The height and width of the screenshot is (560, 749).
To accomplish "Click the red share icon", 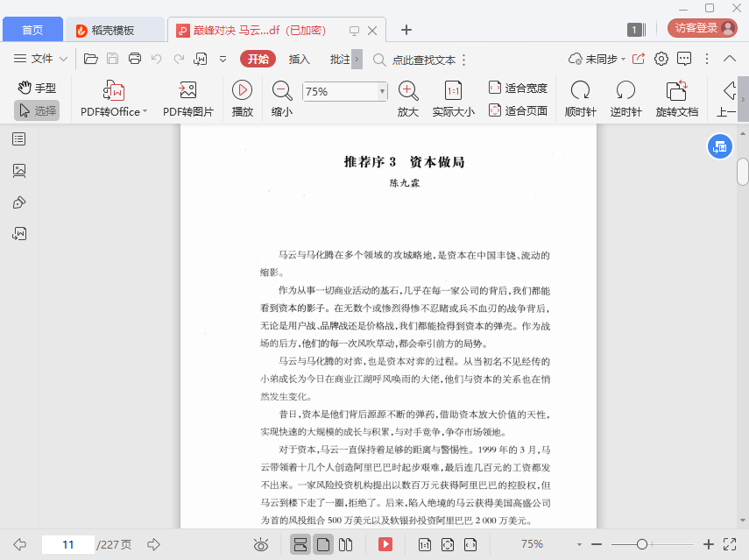I will click(x=638, y=59).
